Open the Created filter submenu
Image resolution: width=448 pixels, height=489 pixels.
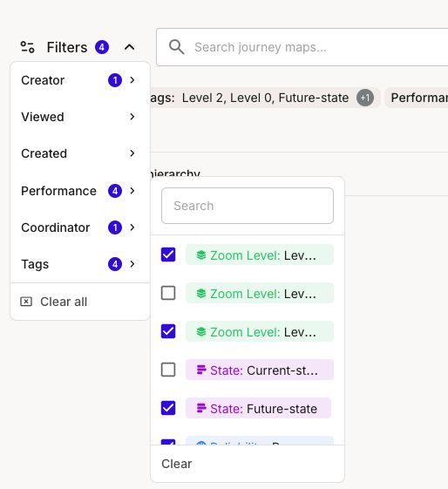coord(80,153)
